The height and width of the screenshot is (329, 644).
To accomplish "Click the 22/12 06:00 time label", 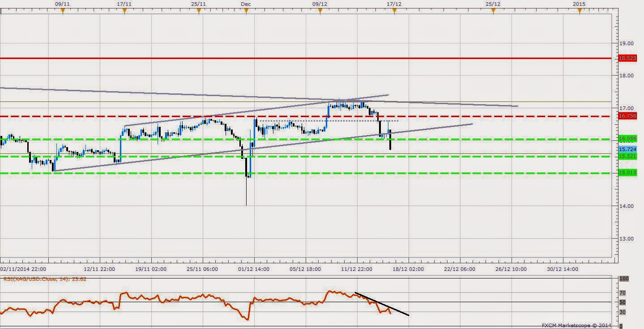I will point(460,269).
